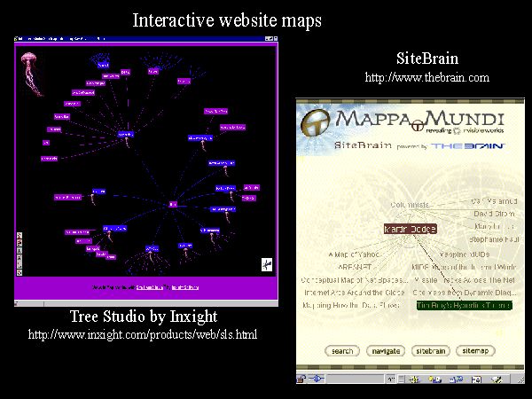Viewport: 532px width, 399px height.
Task: Click the SiteBrain heading above the URL
Action: 427,59
